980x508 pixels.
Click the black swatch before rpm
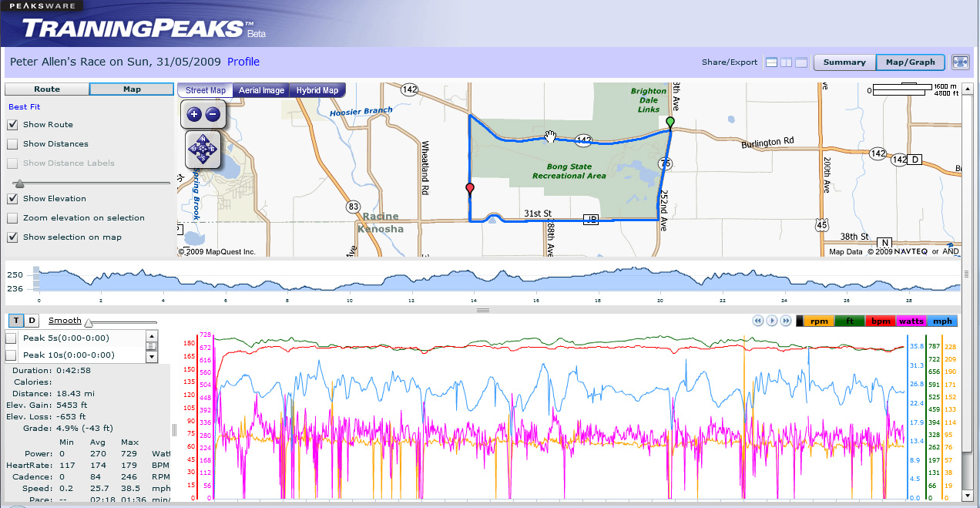coord(799,321)
